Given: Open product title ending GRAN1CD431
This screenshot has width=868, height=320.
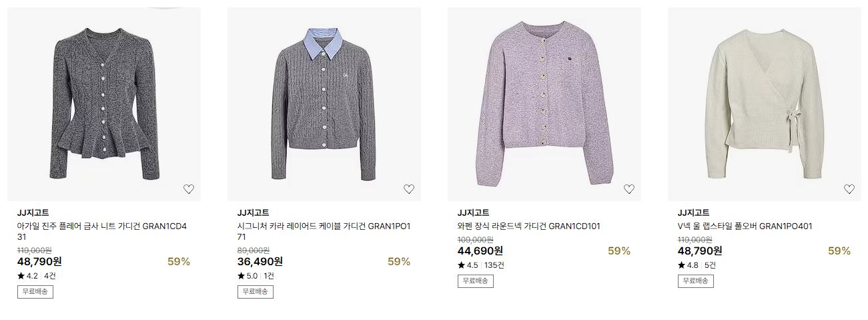Looking at the screenshot, I should 102,231.
